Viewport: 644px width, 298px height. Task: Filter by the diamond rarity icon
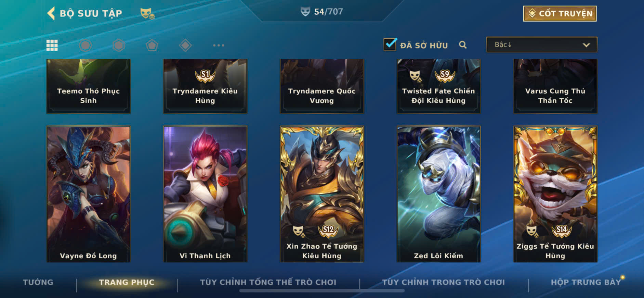(x=185, y=45)
